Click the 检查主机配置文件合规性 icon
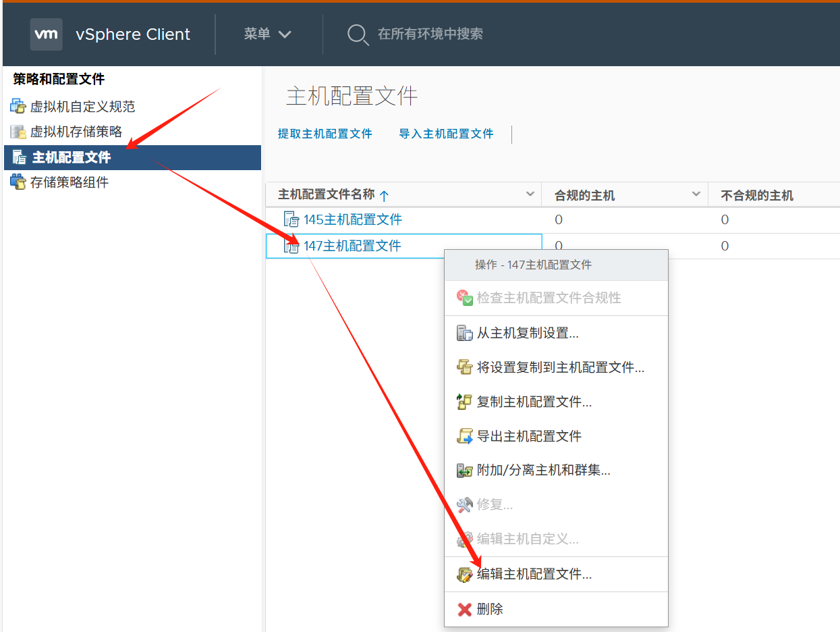This screenshot has width=840, height=632. pyautogui.click(x=465, y=298)
